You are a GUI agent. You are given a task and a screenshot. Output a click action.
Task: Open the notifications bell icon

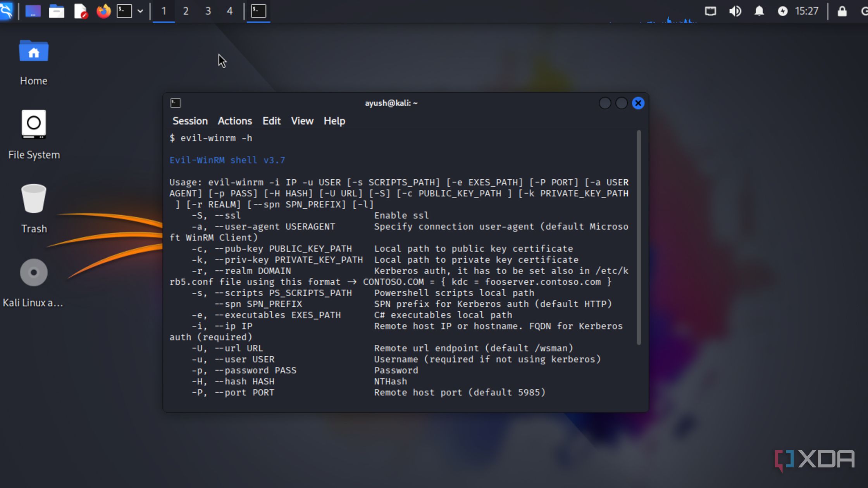(x=759, y=11)
